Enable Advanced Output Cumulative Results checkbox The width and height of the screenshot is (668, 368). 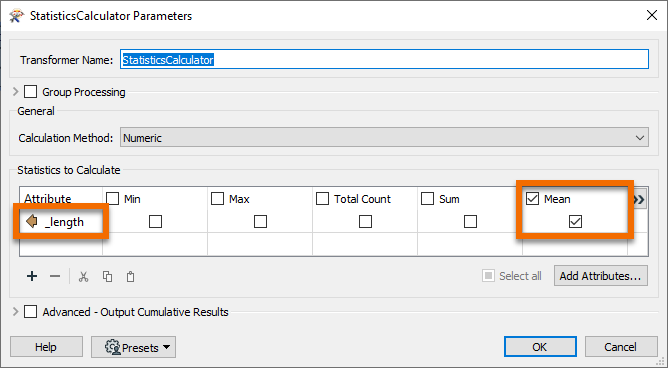tap(30, 312)
